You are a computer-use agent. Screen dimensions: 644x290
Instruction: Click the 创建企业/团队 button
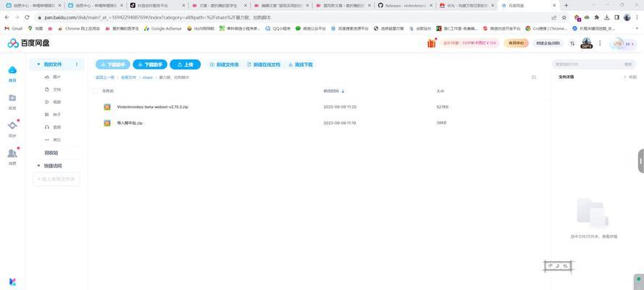(x=548, y=43)
